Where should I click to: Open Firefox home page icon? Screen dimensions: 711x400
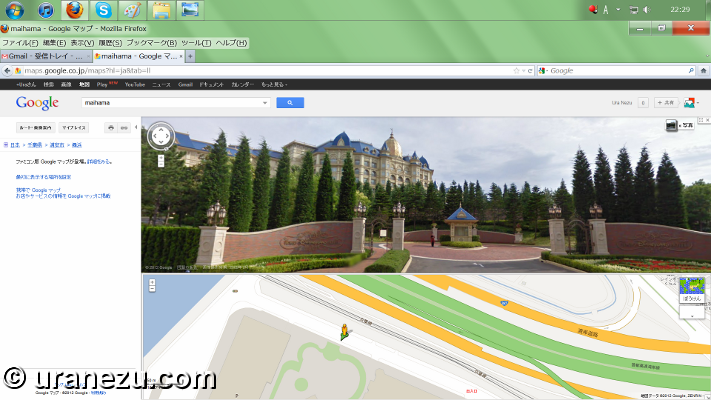coord(703,71)
